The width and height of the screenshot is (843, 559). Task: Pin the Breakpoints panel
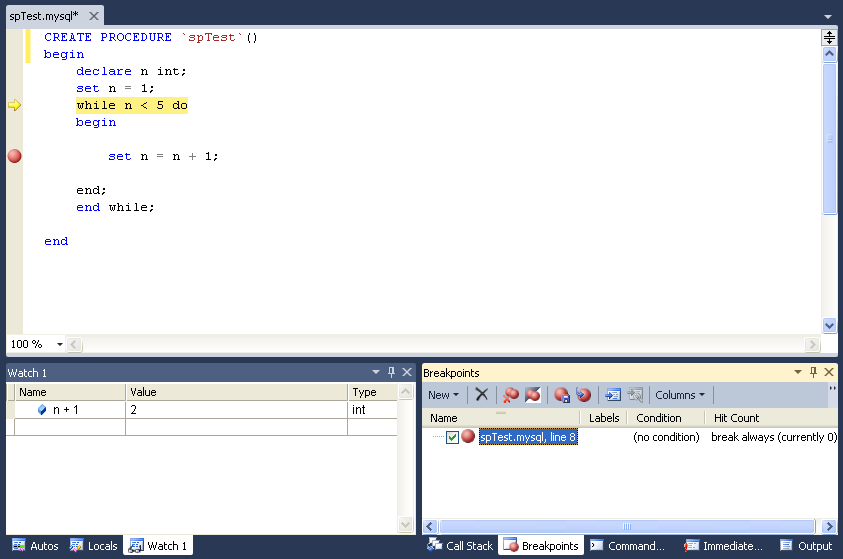click(x=813, y=372)
